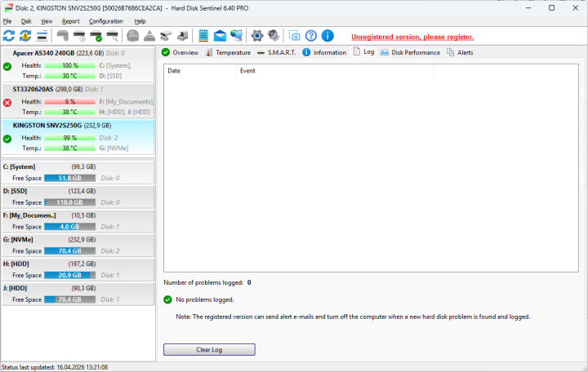Click the 118,0 GB free space bar
Screen dimensions: 588x372
69,202
